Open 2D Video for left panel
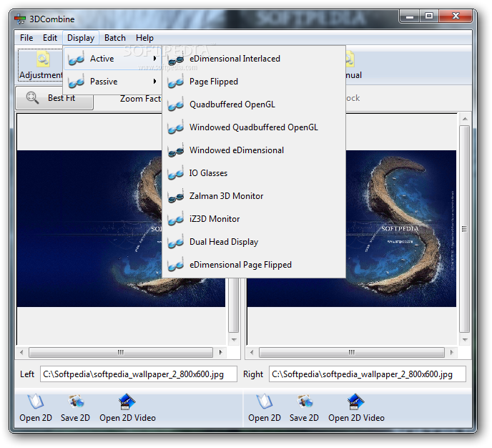The width and height of the screenshot is (492, 448). click(127, 408)
